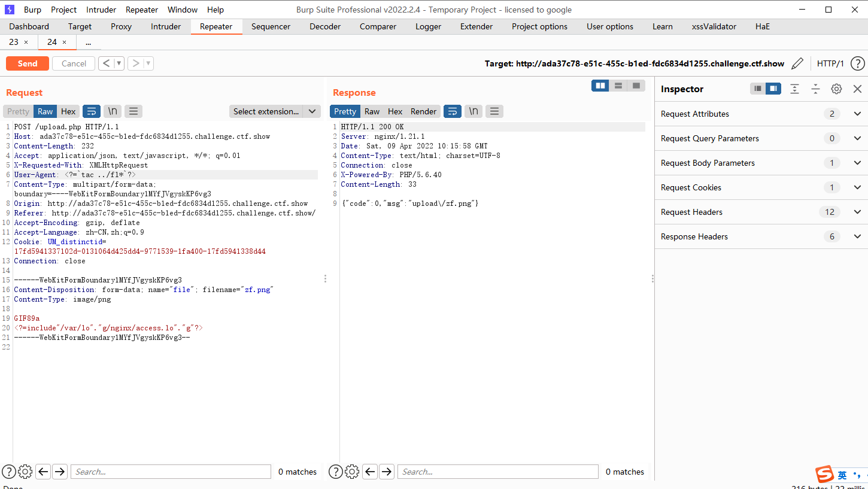Focus the request search field

click(x=171, y=472)
